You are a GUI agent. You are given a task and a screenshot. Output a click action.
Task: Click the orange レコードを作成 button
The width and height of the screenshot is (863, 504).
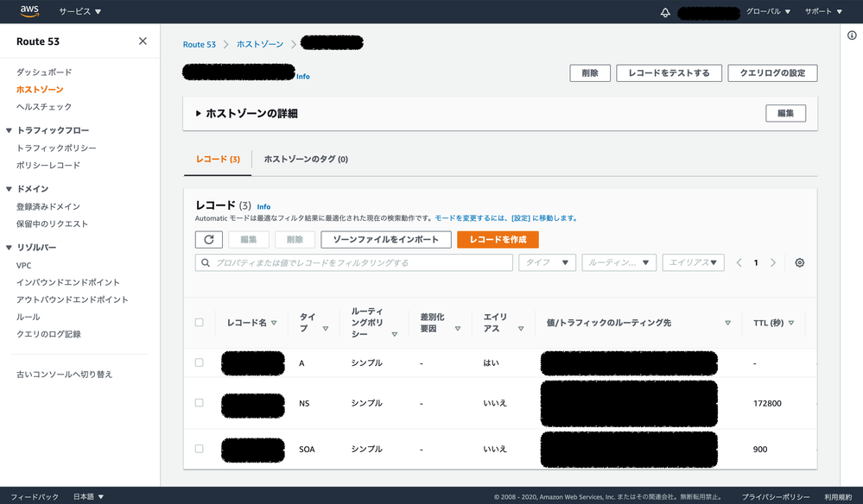pos(498,240)
